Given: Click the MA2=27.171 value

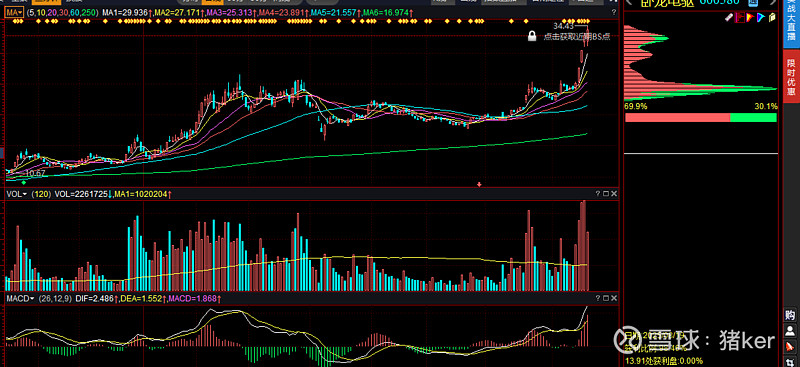Looking at the screenshot, I should pos(178,11).
